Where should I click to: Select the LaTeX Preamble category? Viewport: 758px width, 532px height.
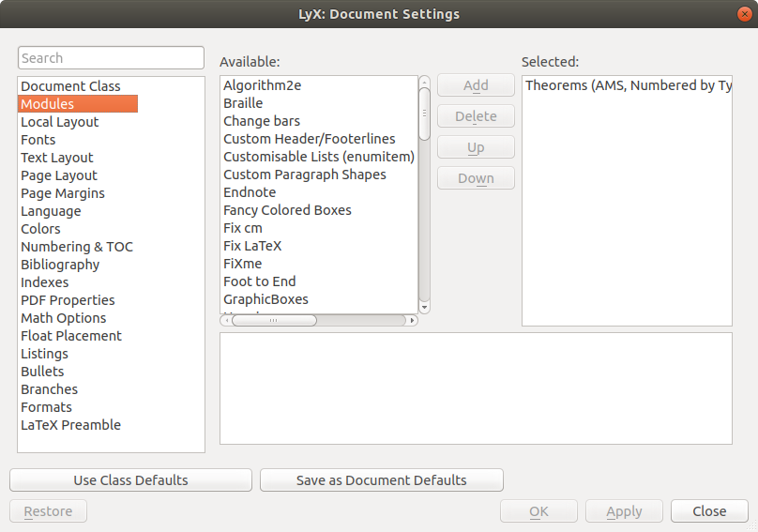tap(70, 425)
